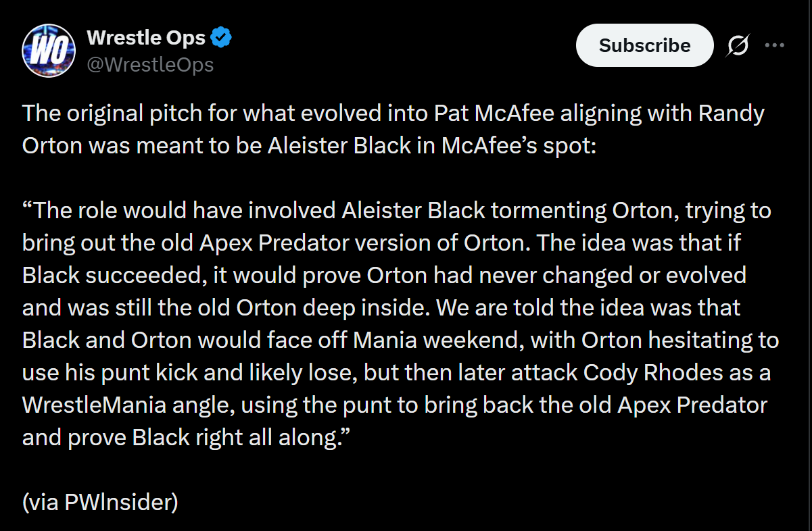Open the Grok explain post icon
The height and width of the screenshot is (531, 812).
click(738, 45)
